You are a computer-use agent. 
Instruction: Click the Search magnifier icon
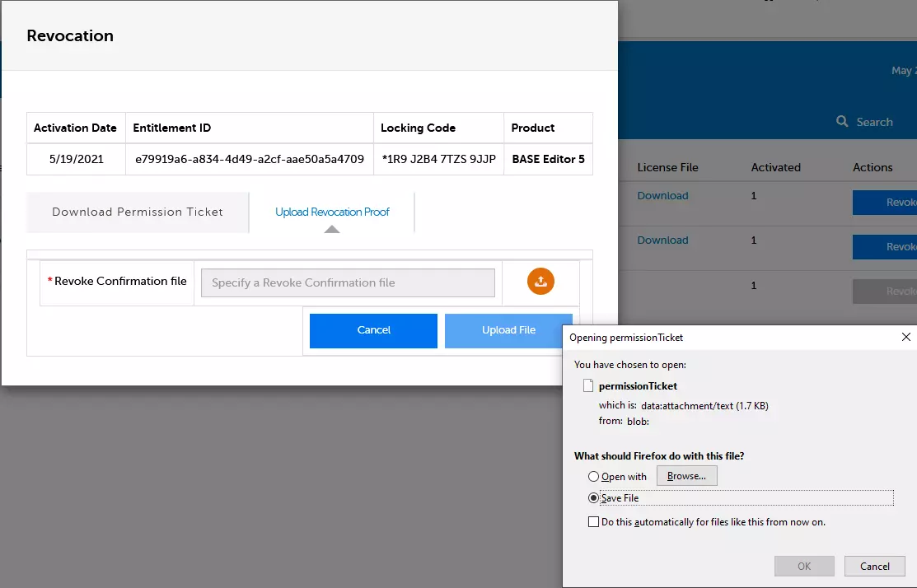(x=842, y=121)
